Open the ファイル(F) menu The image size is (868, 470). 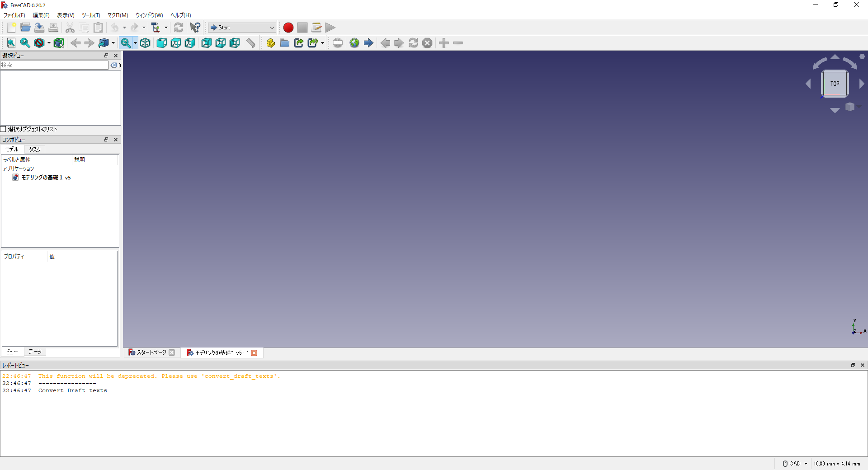point(14,15)
